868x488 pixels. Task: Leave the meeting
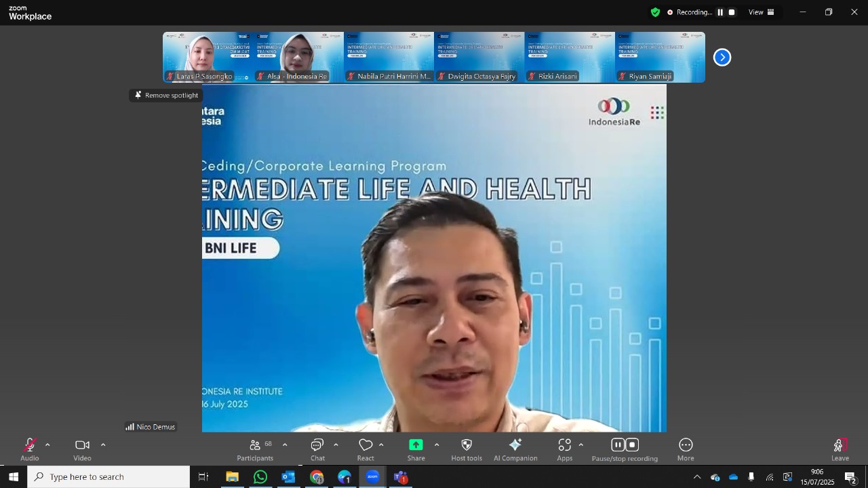click(840, 449)
